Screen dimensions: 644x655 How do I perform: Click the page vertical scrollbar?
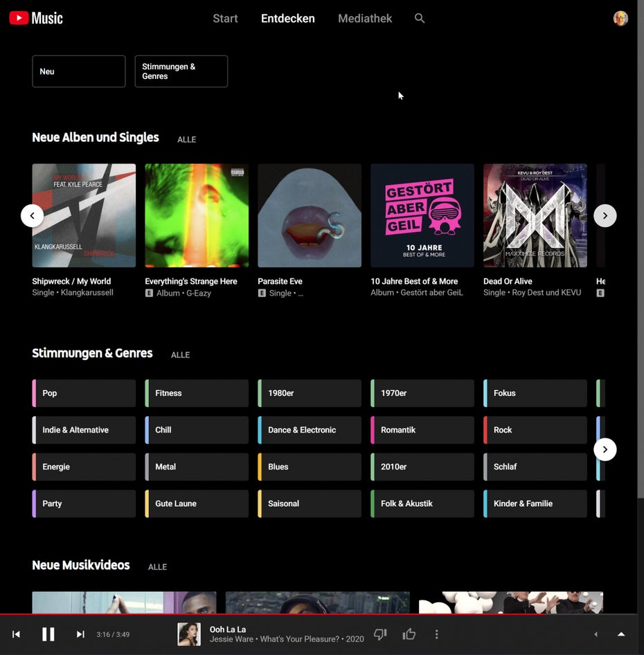click(x=641, y=251)
